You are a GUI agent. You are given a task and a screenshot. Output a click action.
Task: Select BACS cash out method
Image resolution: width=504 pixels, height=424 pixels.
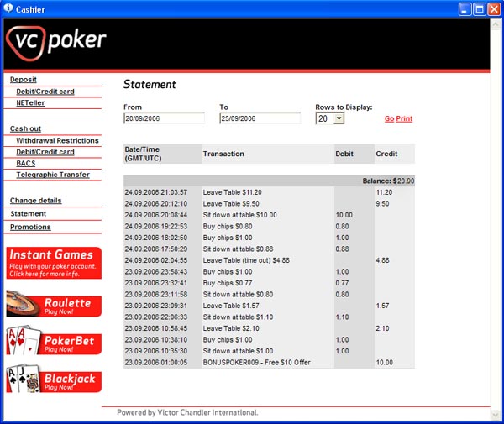pos(26,163)
